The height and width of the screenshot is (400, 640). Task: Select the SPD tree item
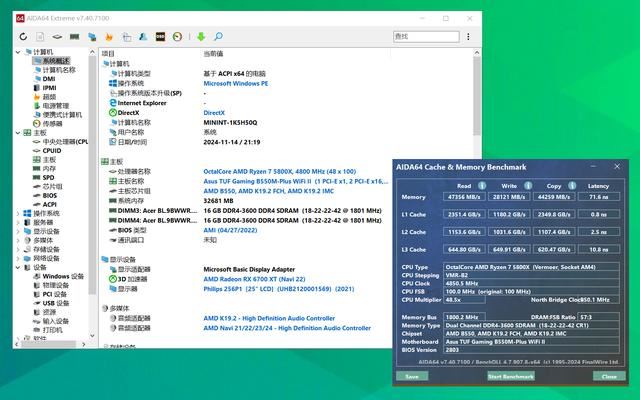48,177
